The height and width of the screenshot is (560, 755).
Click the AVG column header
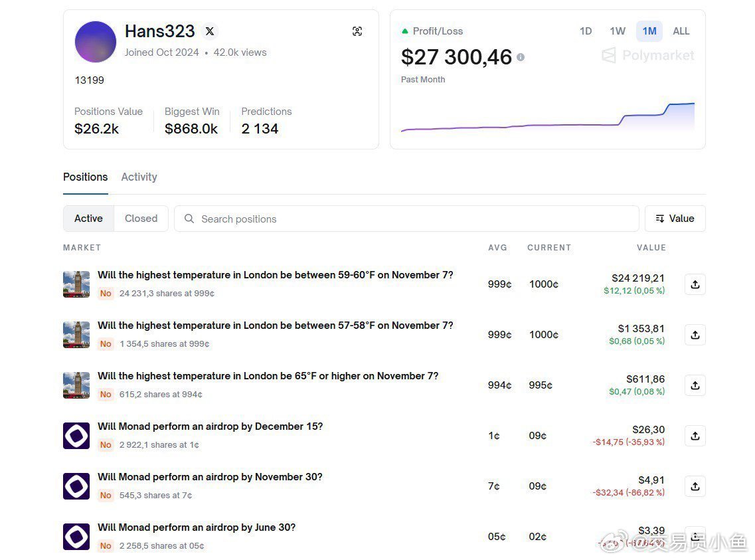coord(498,248)
